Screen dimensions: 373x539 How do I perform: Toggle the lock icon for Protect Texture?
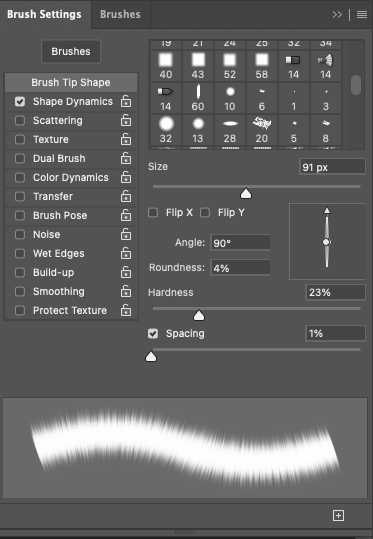click(126, 310)
